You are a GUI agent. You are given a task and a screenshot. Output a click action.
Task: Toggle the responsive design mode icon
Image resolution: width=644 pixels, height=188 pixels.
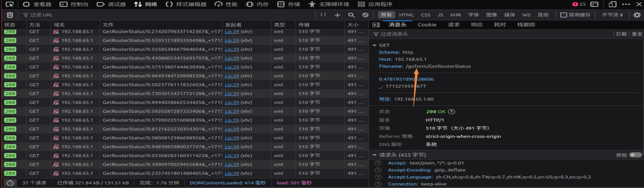click(612, 4)
